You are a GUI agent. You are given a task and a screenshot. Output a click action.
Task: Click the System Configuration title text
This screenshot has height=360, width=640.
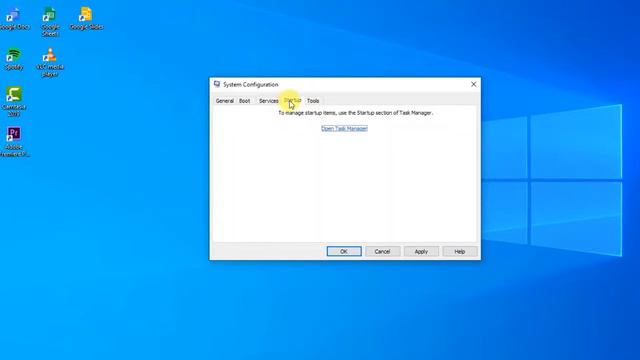coord(251,84)
